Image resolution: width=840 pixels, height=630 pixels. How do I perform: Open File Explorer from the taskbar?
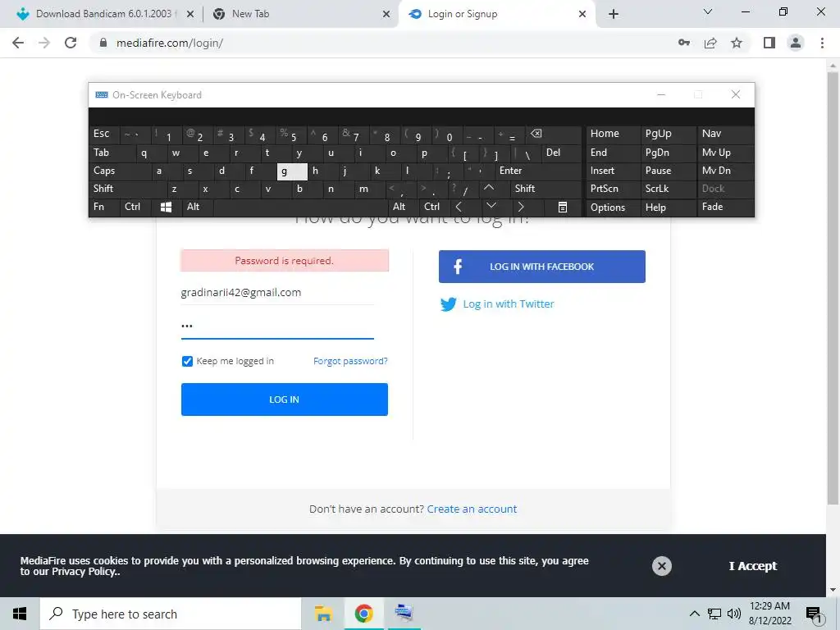point(323,614)
